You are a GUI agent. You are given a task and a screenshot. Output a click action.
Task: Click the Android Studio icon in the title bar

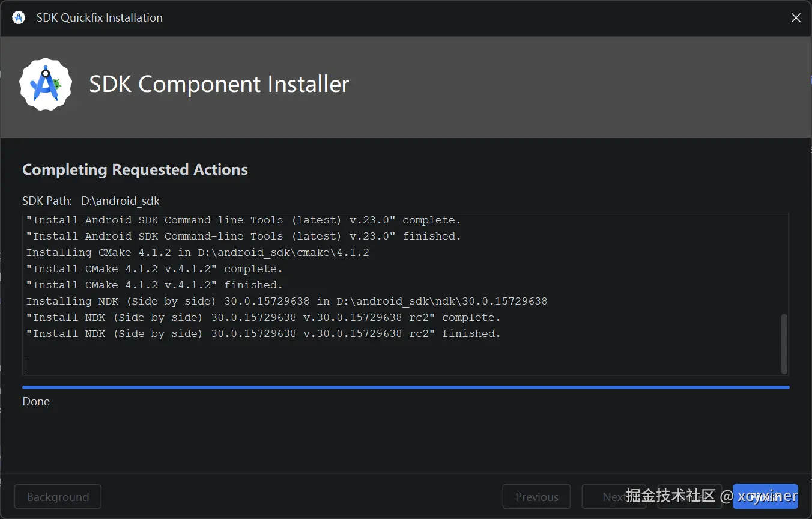pyautogui.click(x=19, y=17)
